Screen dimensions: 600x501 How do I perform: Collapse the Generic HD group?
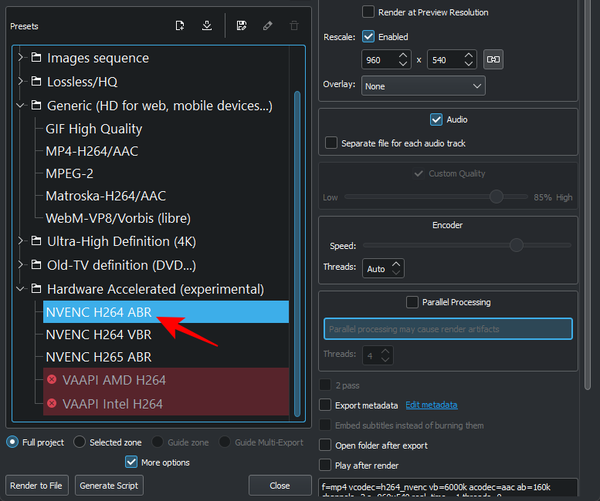(x=21, y=105)
